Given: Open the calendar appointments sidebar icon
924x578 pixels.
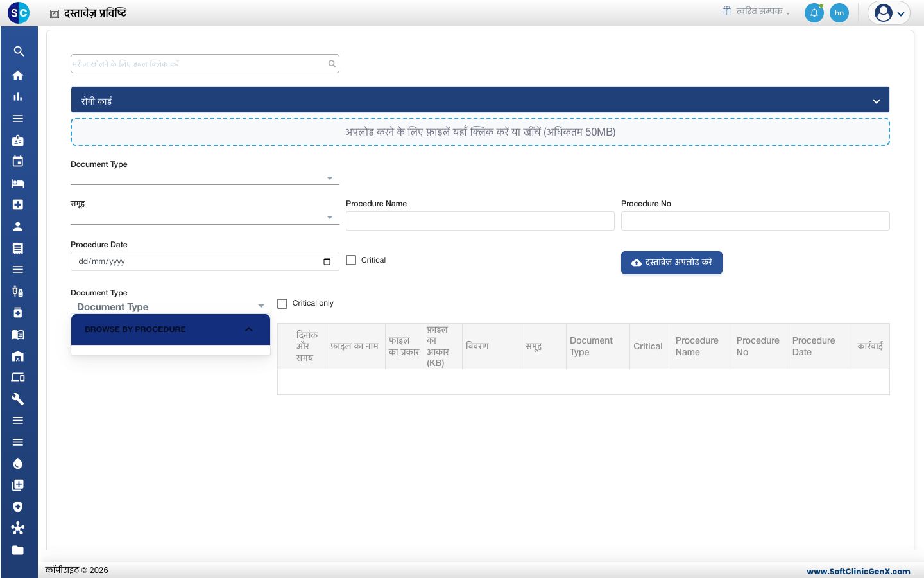Looking at the screenshot, I should pos(18,162).
